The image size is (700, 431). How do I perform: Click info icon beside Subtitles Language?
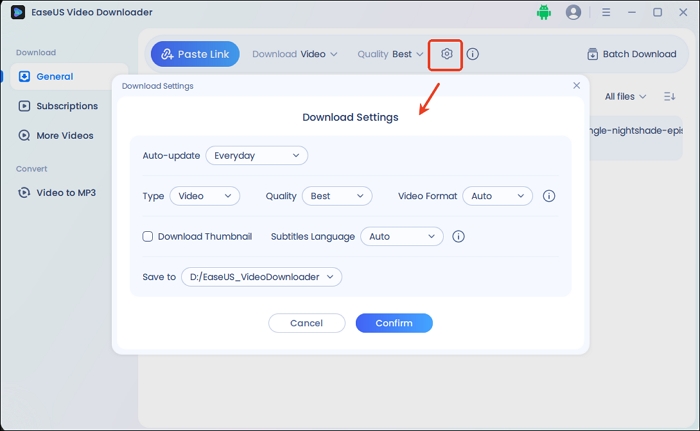coord(459,237)
